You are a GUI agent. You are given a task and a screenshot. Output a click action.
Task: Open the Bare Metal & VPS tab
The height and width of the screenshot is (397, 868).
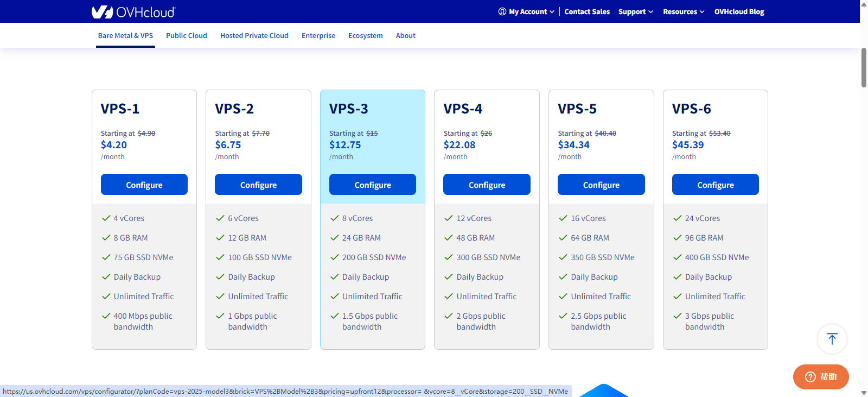point(125,36)
